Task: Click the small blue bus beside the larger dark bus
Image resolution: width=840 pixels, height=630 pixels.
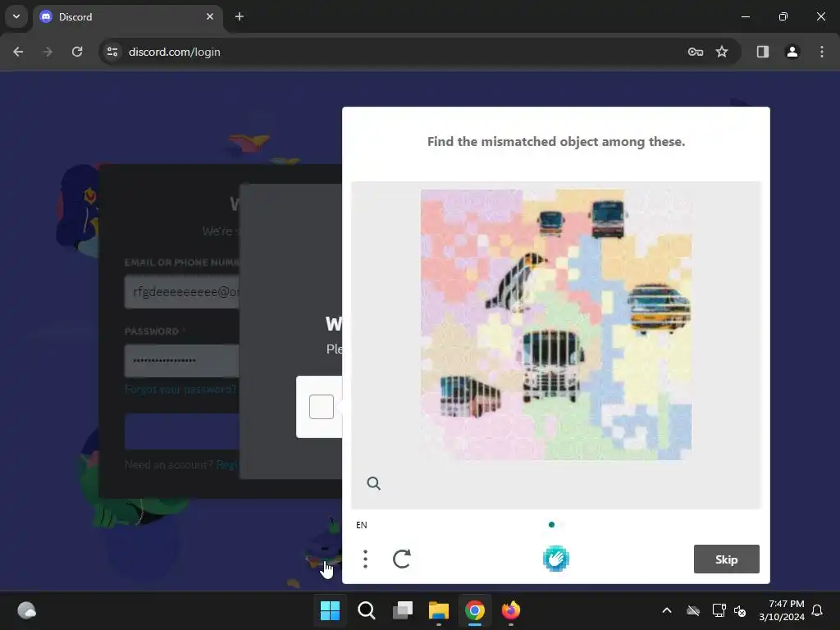Action: [550, 223]
